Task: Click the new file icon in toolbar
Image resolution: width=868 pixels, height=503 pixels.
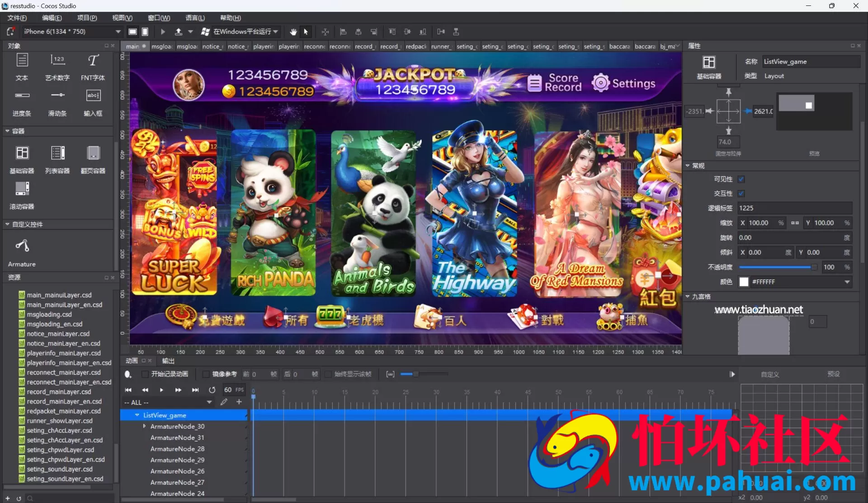Action: pyautogui.click(x=10, y=32)
